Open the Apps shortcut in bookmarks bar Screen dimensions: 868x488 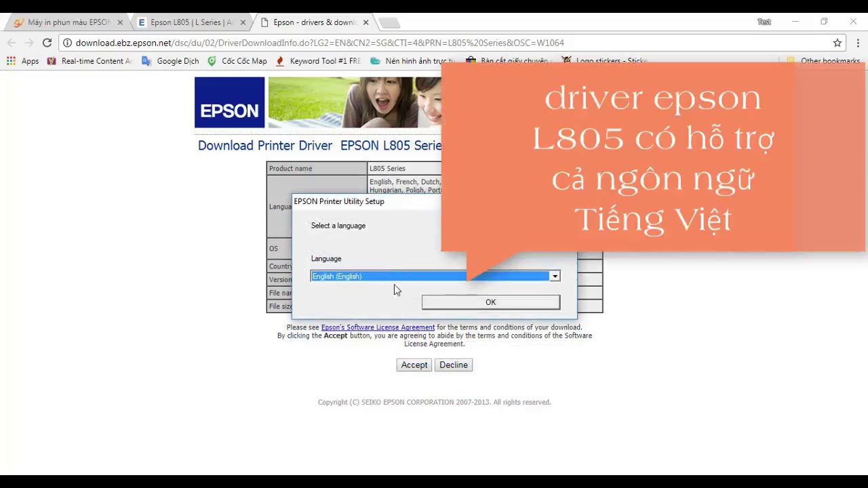pyautogui.click(x=22, y=61)
